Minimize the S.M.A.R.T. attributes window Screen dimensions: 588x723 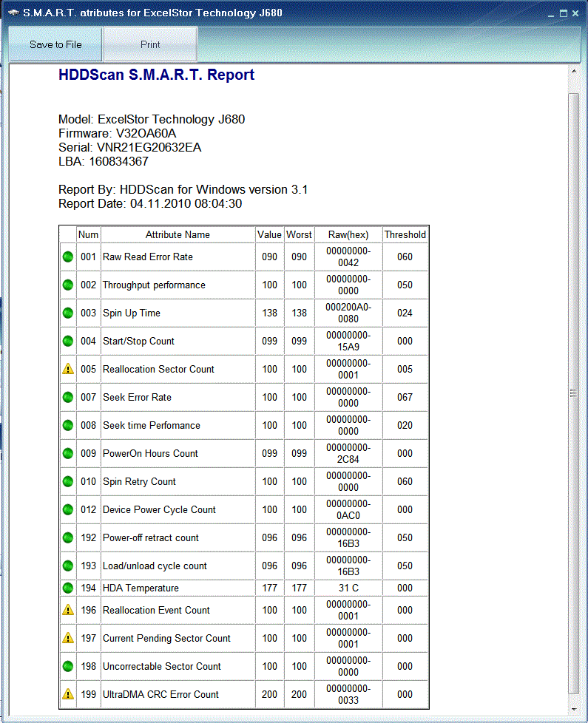(x=551, y=14)
